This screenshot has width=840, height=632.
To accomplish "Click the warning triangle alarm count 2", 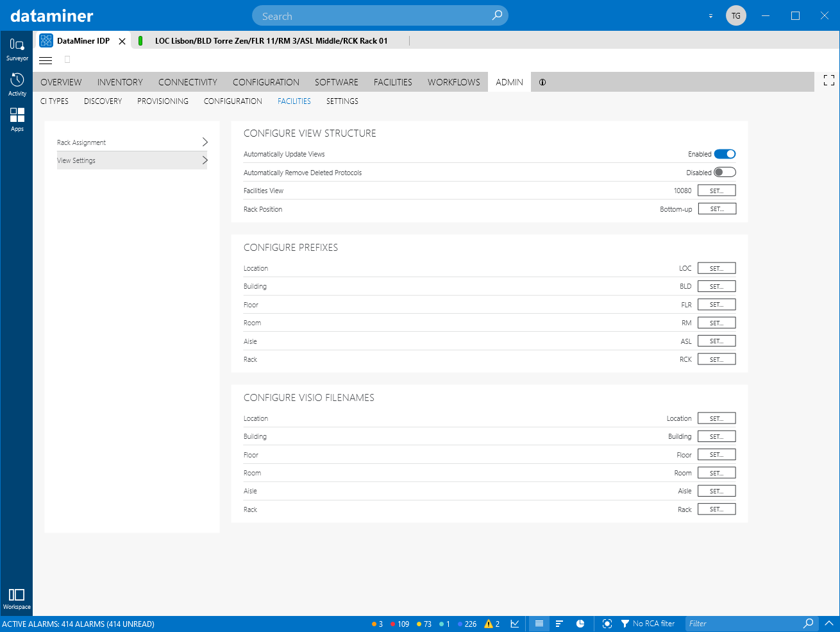I will 492,624.
